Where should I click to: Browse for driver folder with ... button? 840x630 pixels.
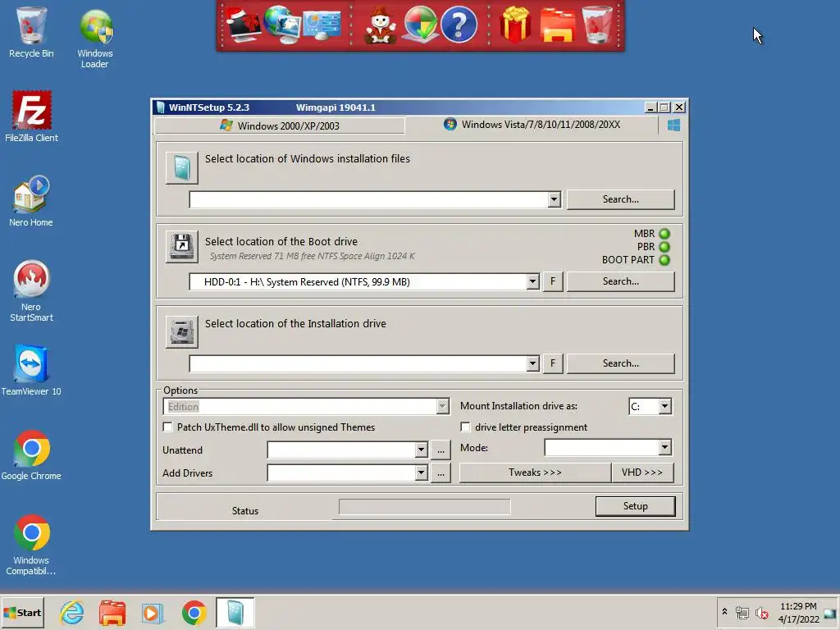coord(441,473)
